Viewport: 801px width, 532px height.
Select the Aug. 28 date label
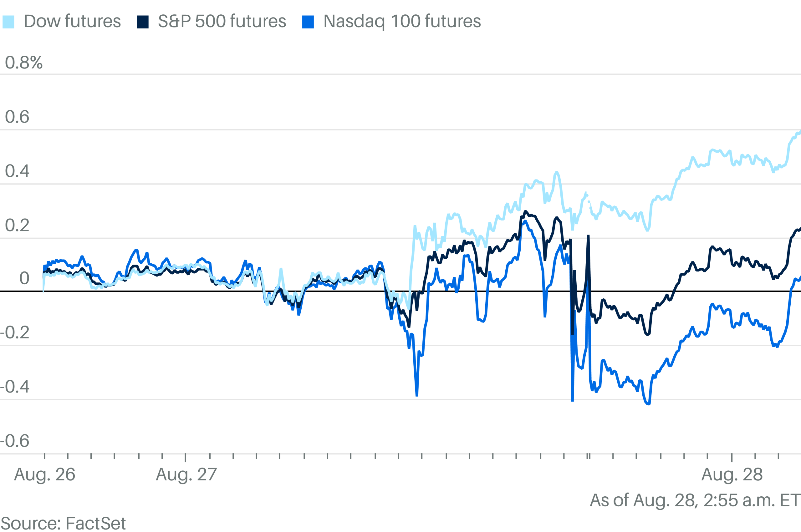[x=732, y=474]
